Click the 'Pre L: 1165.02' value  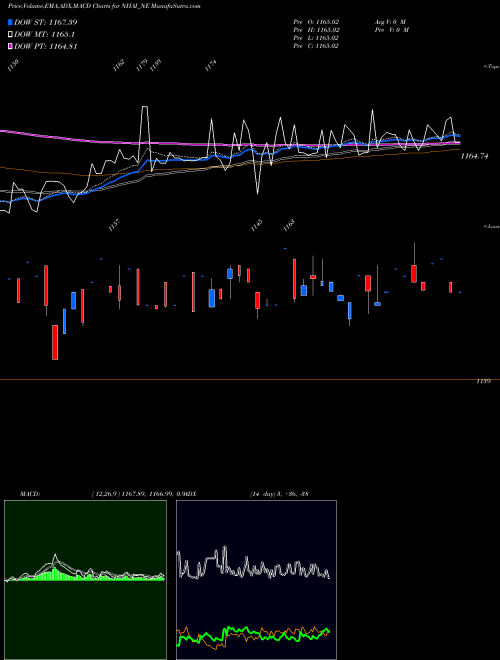[316, 38]
